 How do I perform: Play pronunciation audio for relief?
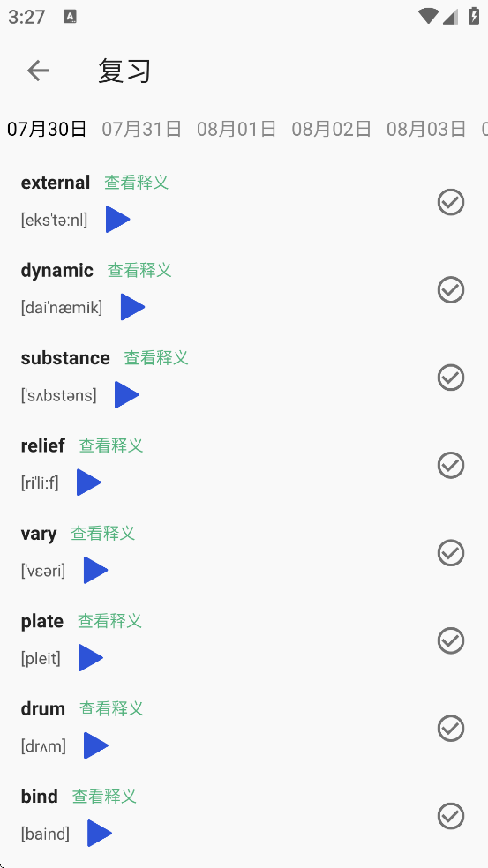88,483
